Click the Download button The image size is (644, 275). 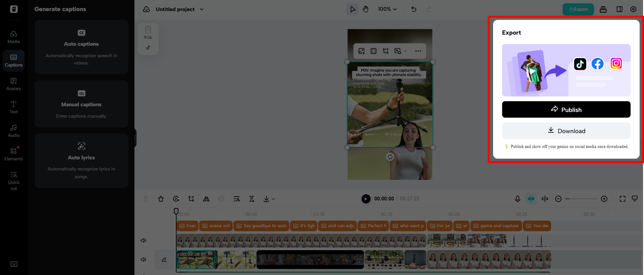pos(566,131)
